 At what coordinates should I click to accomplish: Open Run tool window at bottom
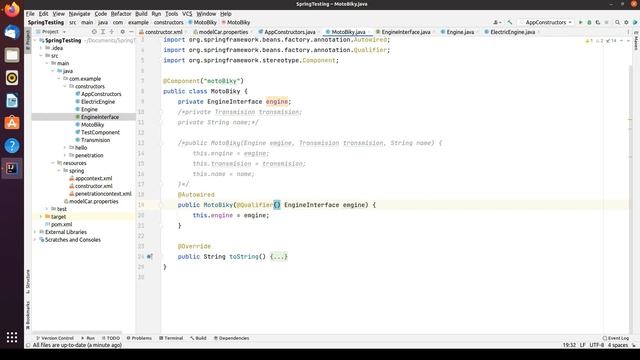pyautogui.click(x=88, y=338)
